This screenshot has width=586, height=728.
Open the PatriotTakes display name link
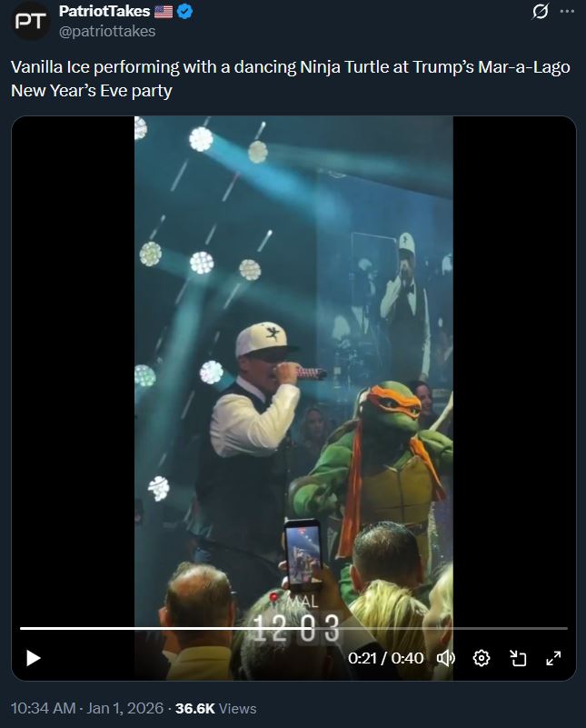pyautogui.click(x=104, y=11)
